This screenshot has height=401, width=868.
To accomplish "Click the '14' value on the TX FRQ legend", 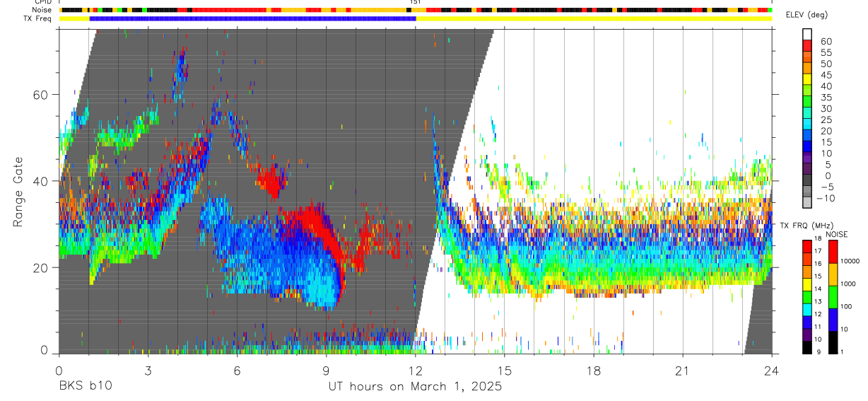I will point(819,290).
